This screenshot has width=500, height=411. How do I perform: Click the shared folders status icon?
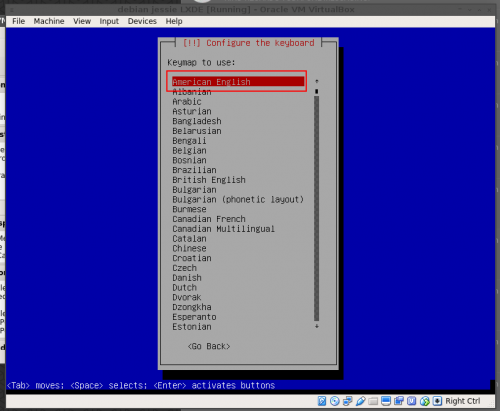click(x=373, y=401)
